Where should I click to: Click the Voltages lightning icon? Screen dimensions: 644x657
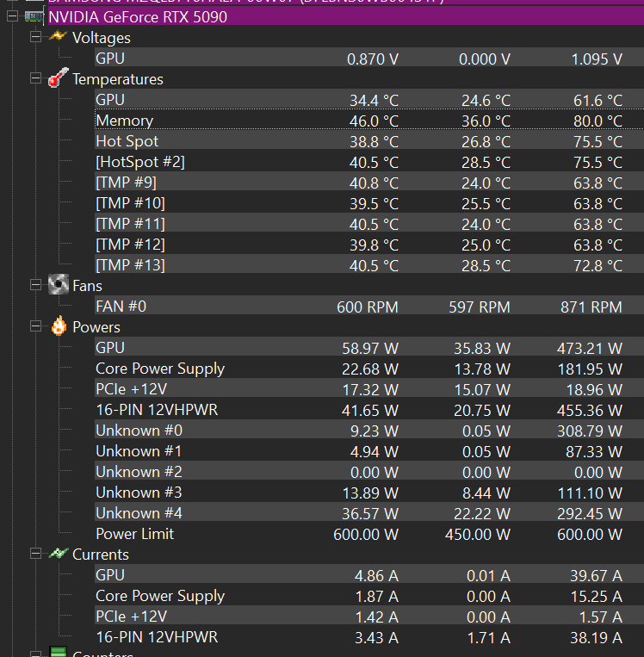[58, 36]
